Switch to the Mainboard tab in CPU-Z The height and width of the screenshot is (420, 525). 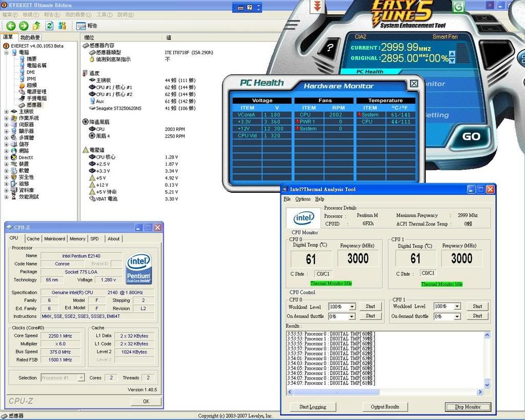pos(54,239)
